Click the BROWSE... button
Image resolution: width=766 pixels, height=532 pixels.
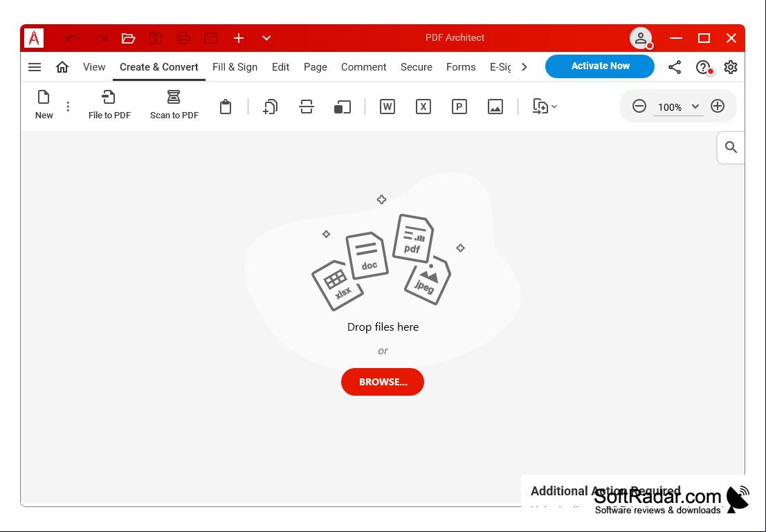[x=383, y=382]
